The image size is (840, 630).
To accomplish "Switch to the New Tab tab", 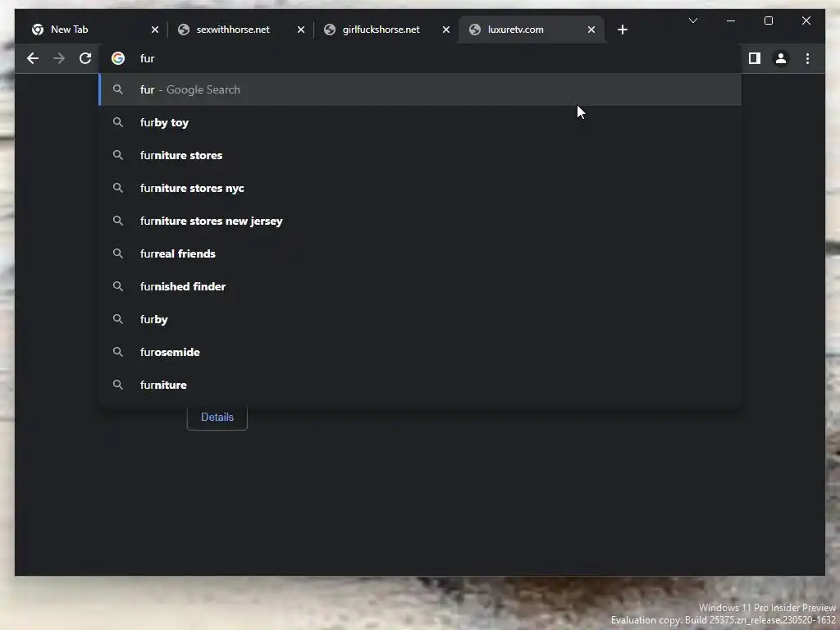I will click(x=95, y=30).
